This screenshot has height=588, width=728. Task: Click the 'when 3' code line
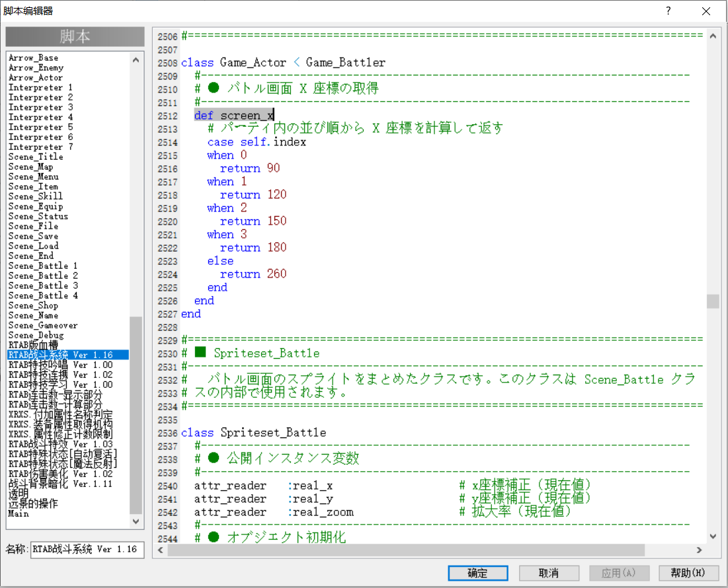(x=227, y=235)
